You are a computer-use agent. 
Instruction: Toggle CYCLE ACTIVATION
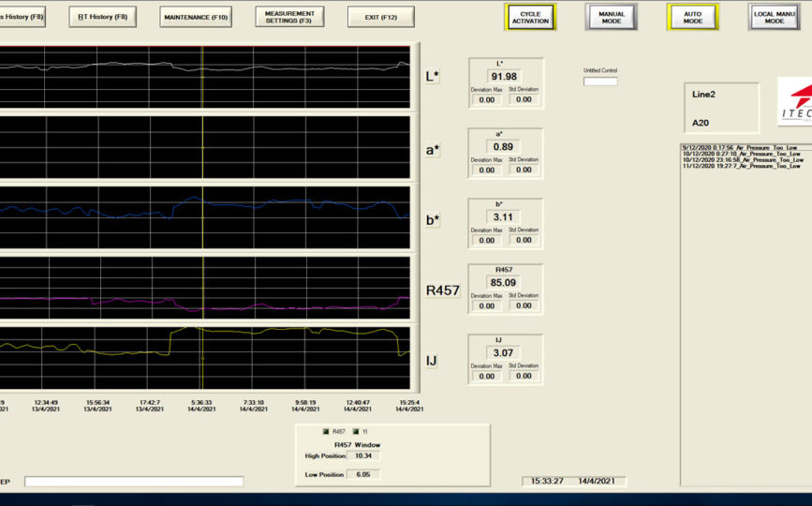pyautogui.click(x=530, y=18)
